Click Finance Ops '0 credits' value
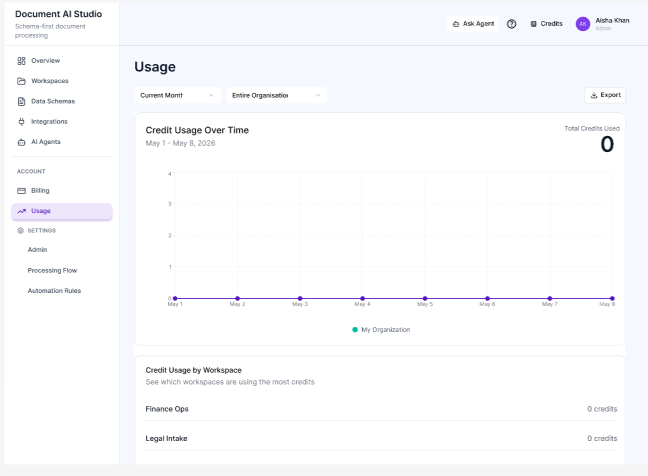The width and height of the screenshot is (648, 476). [x=602, y=409]
